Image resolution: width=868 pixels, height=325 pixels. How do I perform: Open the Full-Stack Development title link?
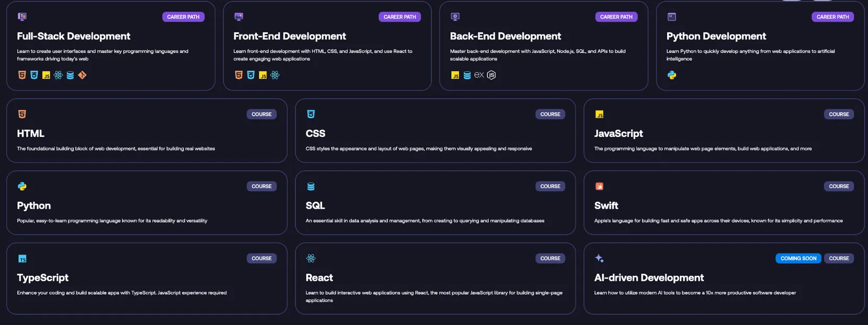(x=74, y=36)
